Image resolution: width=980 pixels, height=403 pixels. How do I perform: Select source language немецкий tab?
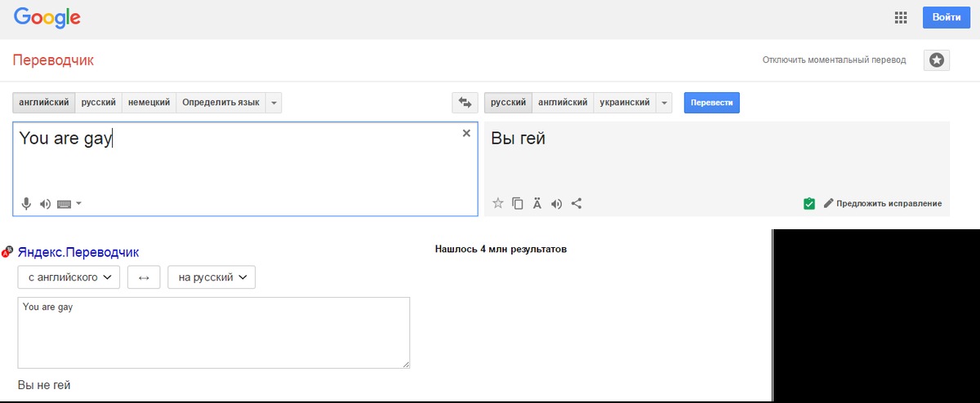tap(149, 103)
